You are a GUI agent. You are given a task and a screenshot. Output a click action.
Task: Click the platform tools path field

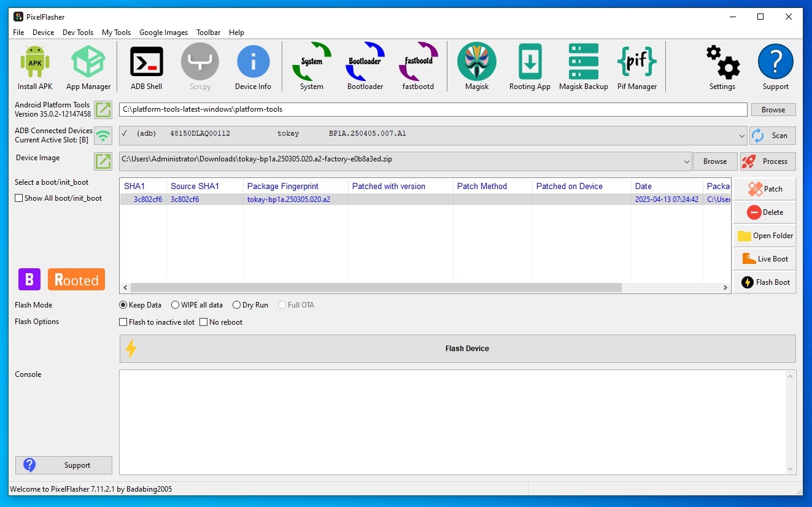tap(433, 109)
